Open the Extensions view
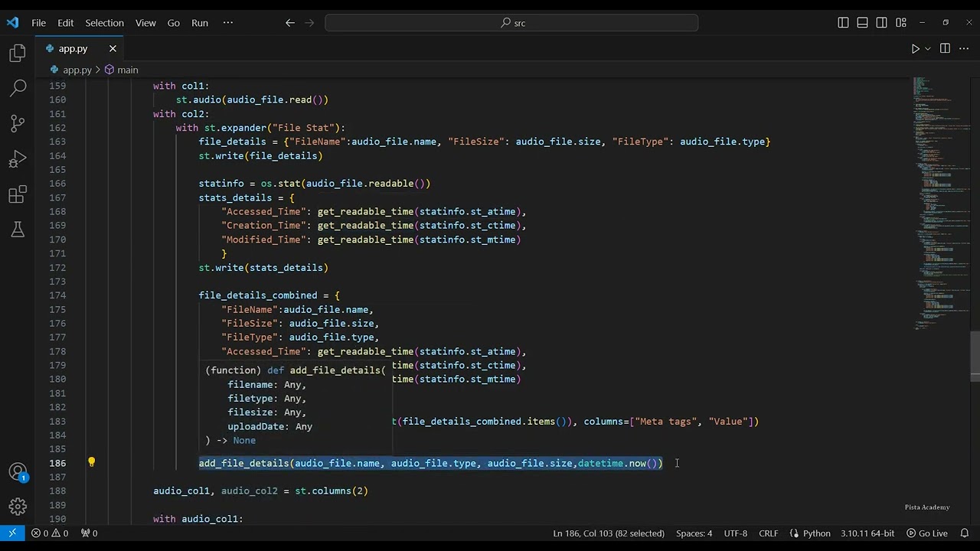The image size is (980, 551). [x=18, y=195]
